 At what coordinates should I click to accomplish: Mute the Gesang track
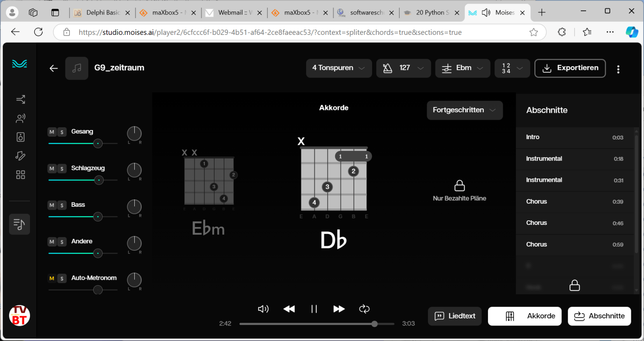pyautogui.click(x=52, y=132)
